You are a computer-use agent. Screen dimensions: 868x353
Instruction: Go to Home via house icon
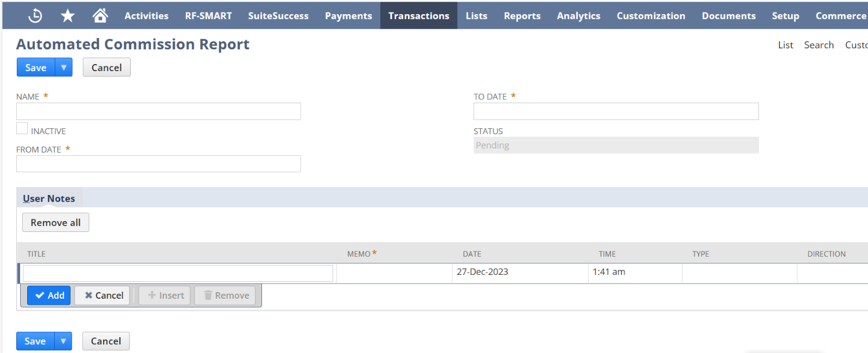coord(100,16)
